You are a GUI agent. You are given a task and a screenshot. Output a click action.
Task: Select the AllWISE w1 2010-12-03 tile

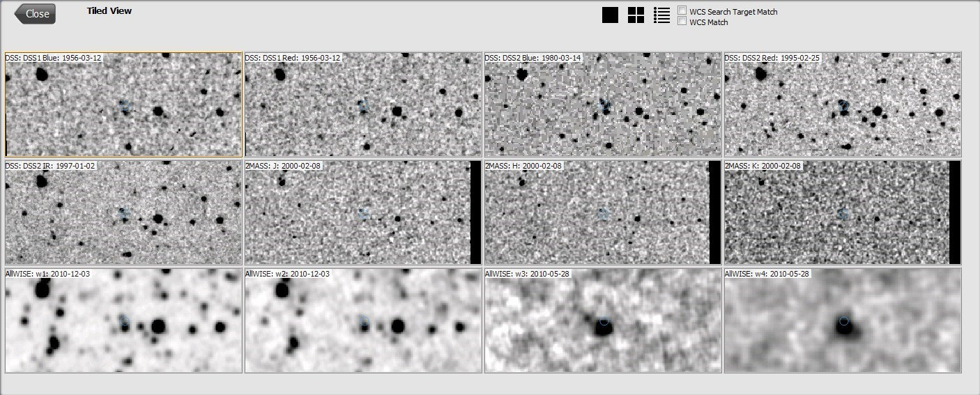[x=123, y=320]
